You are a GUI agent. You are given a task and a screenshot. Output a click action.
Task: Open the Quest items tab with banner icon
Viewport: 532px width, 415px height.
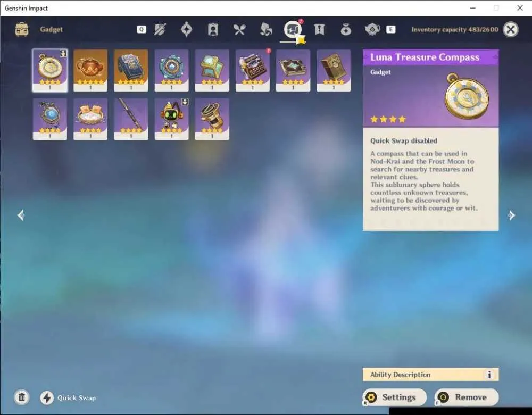[319, 29]
